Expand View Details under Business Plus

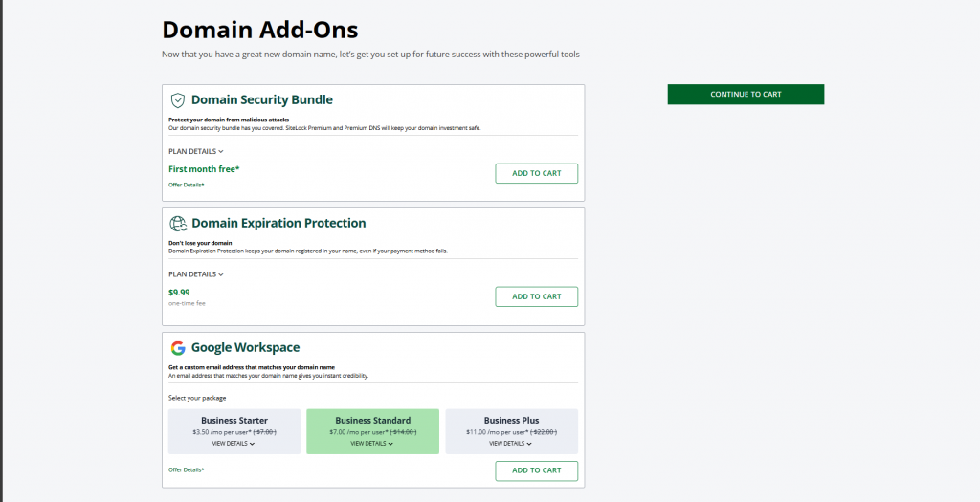(511, 444)
